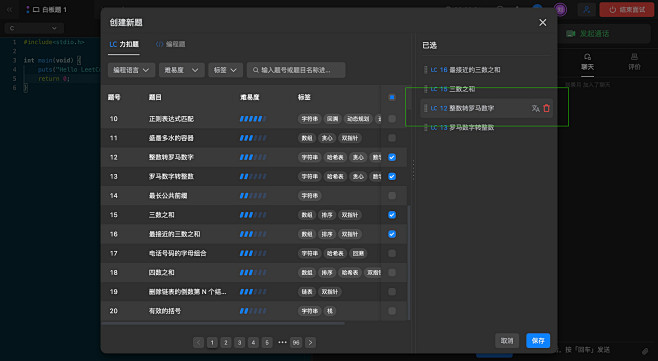Expand the pagination ellipsis
Screen dimensions: 658x361
pos(282,343)
